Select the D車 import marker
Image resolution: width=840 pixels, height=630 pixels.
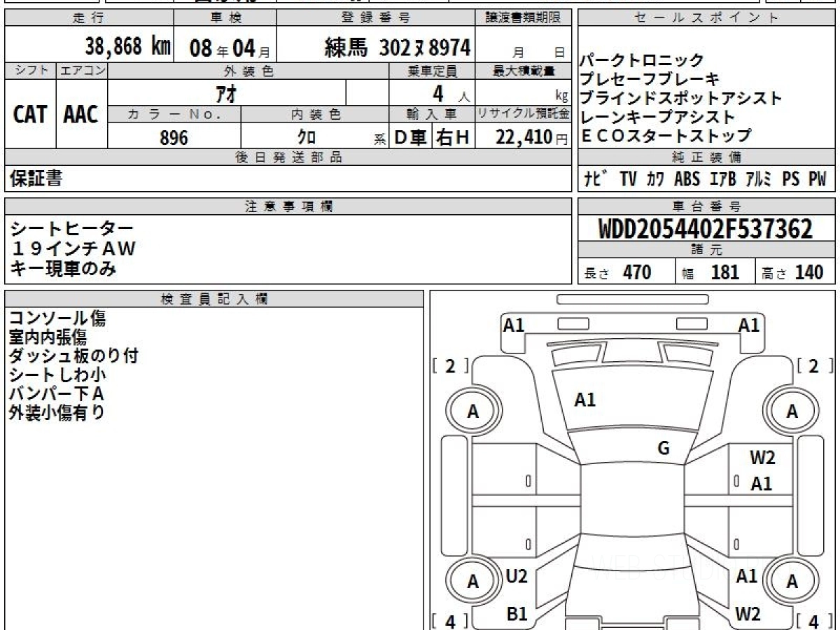click(x=410, y=138)
